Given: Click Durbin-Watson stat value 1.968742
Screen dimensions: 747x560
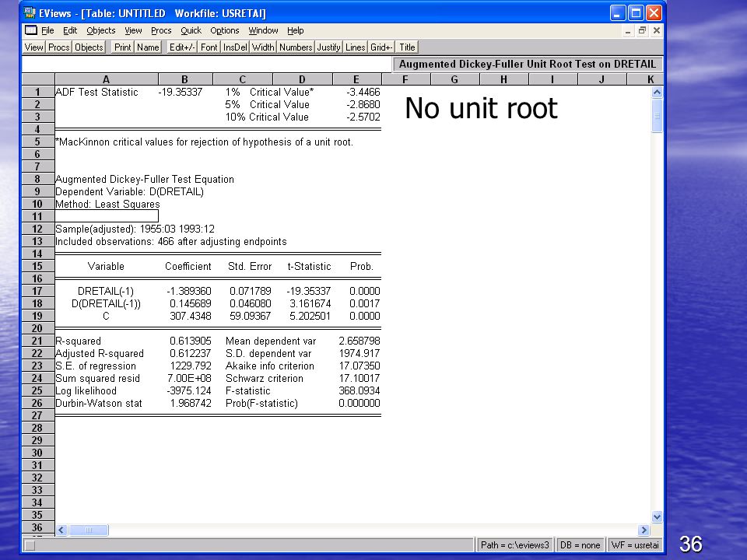Looking at the screenshot, I should [191, 403].
